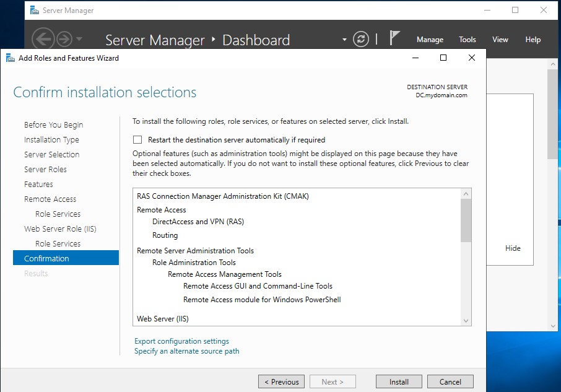Screen dimensions: 561x392
Task: Click the DC.mydomain.com destination server text
Action: 441,95
